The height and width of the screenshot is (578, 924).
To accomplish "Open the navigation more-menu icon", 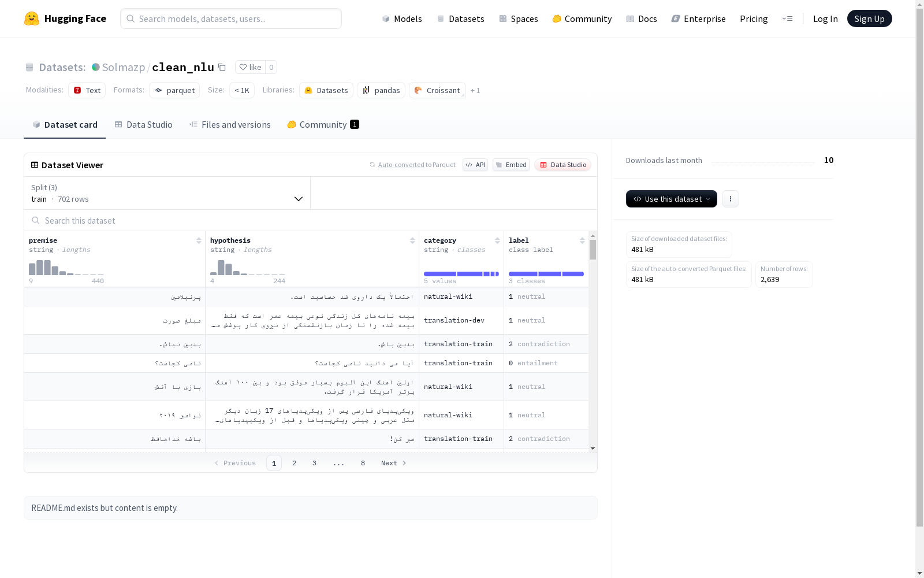I will (x=787, y=18).
